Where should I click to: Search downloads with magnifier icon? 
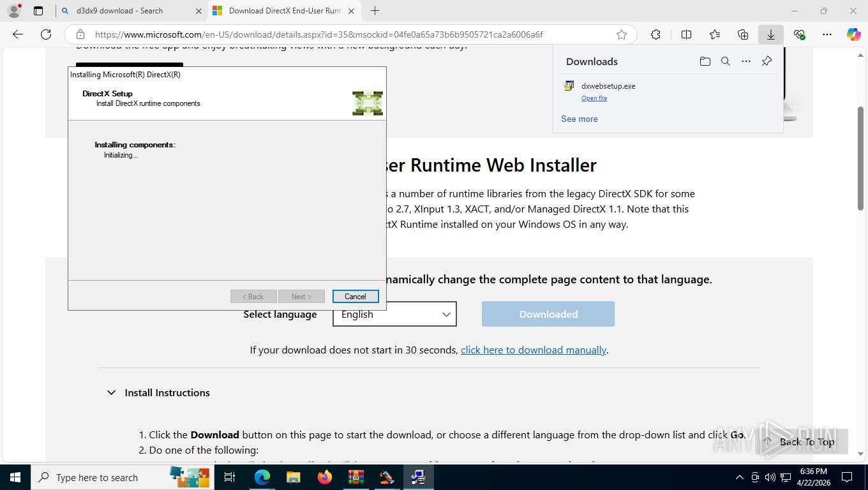726,61
